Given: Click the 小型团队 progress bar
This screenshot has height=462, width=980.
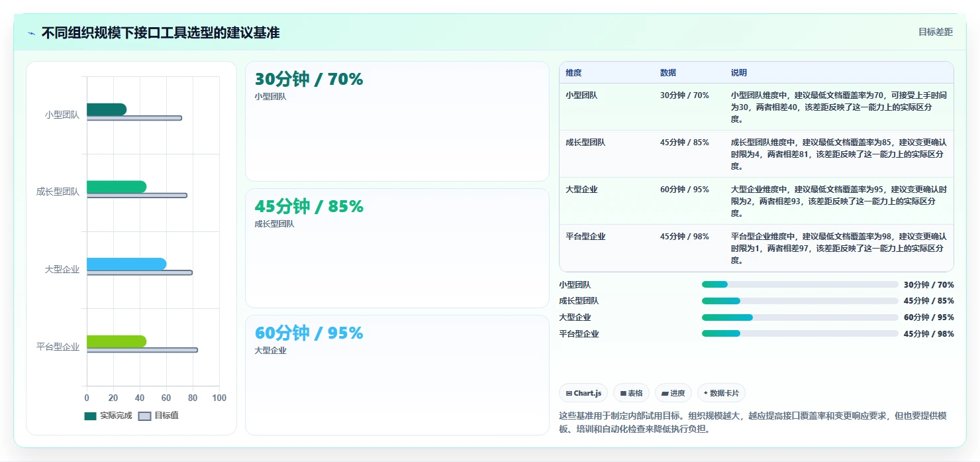Looking at the screenshot, I should [800, 284].
